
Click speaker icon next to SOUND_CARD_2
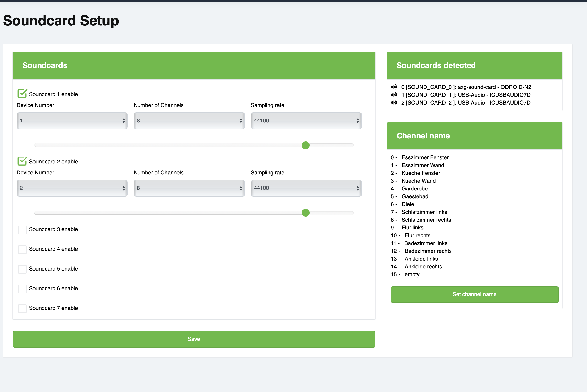[x=394, y=102]
